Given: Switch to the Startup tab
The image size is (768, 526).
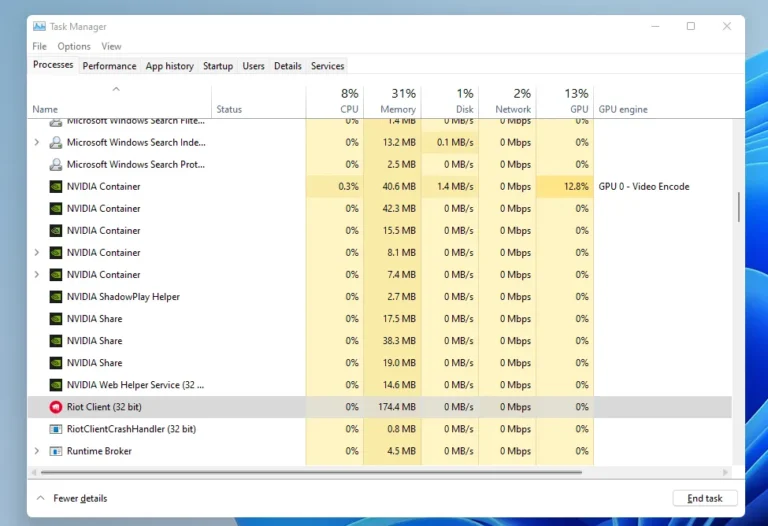Looking at the screenshot, I should point(218,66).
